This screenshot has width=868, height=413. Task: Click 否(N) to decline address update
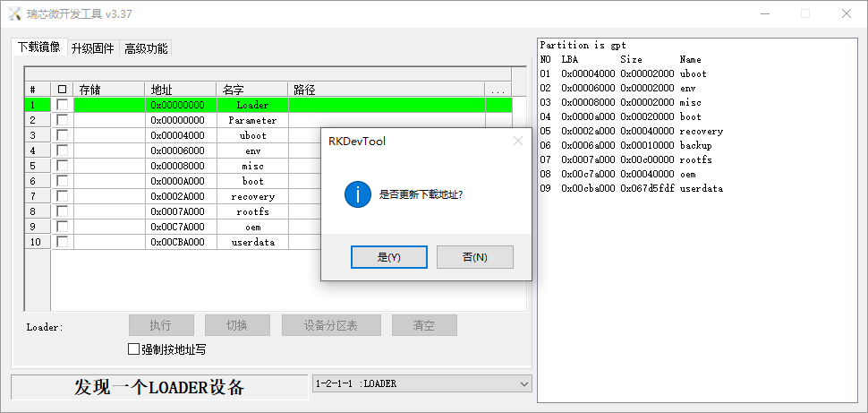(x=474, y=257)
